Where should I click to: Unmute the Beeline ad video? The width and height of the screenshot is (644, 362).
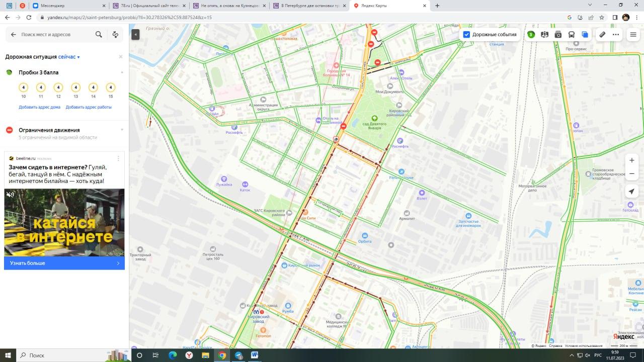point(10,194)
